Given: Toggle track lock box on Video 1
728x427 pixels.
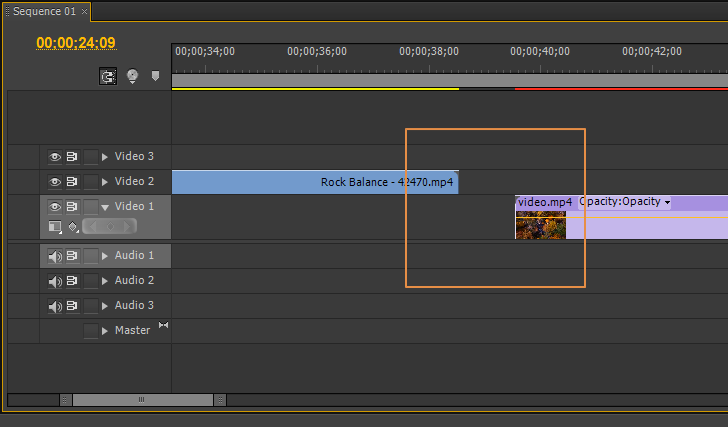Looking at the screenshot, I should [x=91, y=207].
